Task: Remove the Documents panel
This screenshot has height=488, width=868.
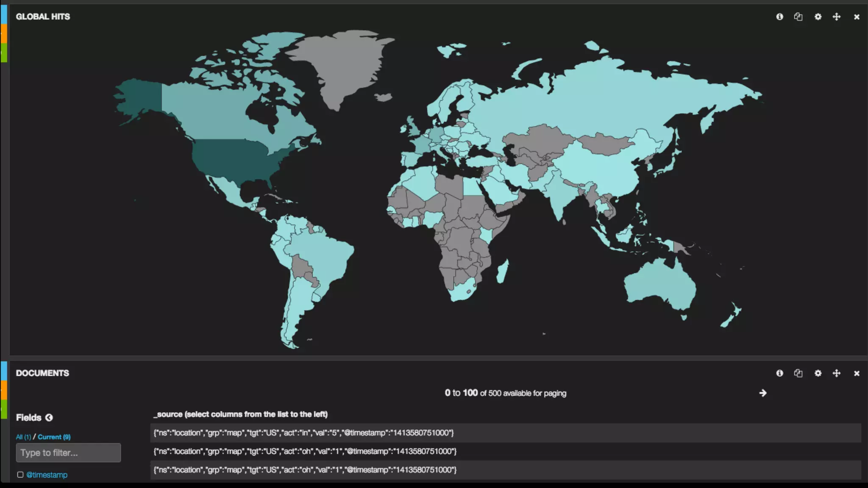Action: point(857,374)
